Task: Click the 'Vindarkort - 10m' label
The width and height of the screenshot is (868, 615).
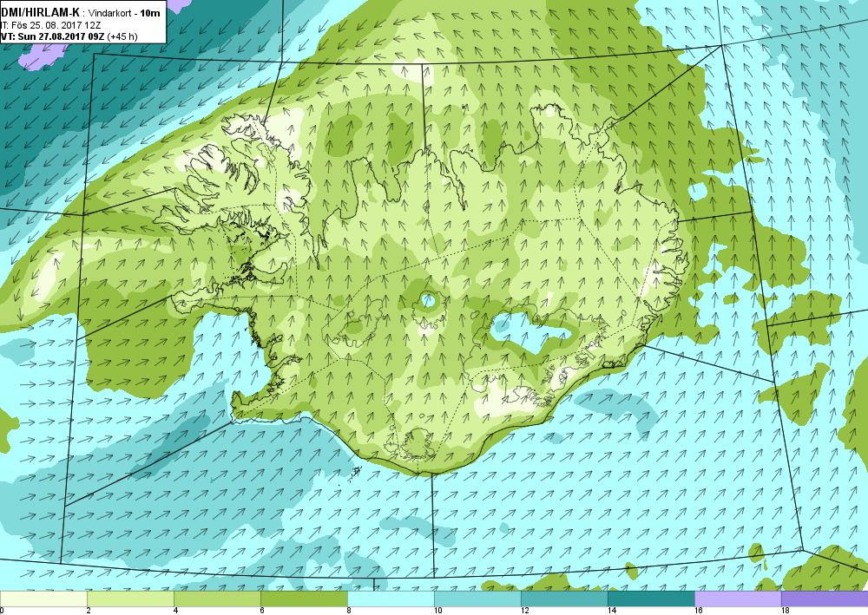Action: pyautogui.click(x=124, y=13)
